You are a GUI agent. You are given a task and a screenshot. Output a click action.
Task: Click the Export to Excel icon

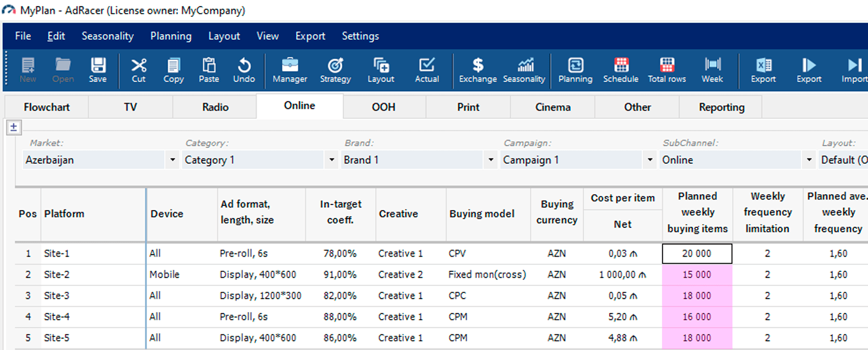(x=763, y=70)
